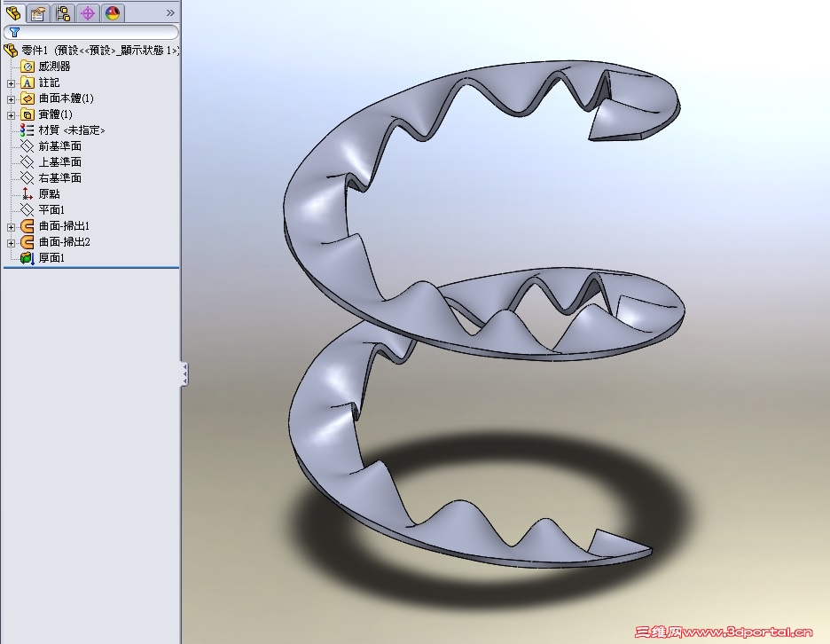The image size is (830, 644).
Task: Expand the 曲面-掃出1 feature
Action: pyautogui.click(x=11, y=227)
